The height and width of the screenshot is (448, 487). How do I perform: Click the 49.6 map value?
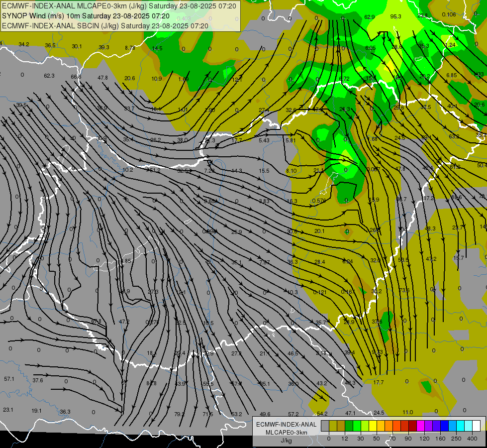(265, 414)
